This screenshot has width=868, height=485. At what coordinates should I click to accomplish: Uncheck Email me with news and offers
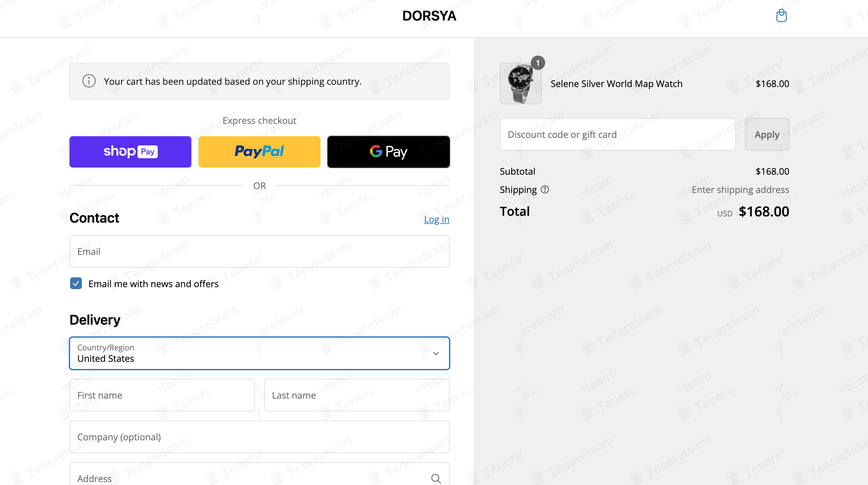coord(76,284)
